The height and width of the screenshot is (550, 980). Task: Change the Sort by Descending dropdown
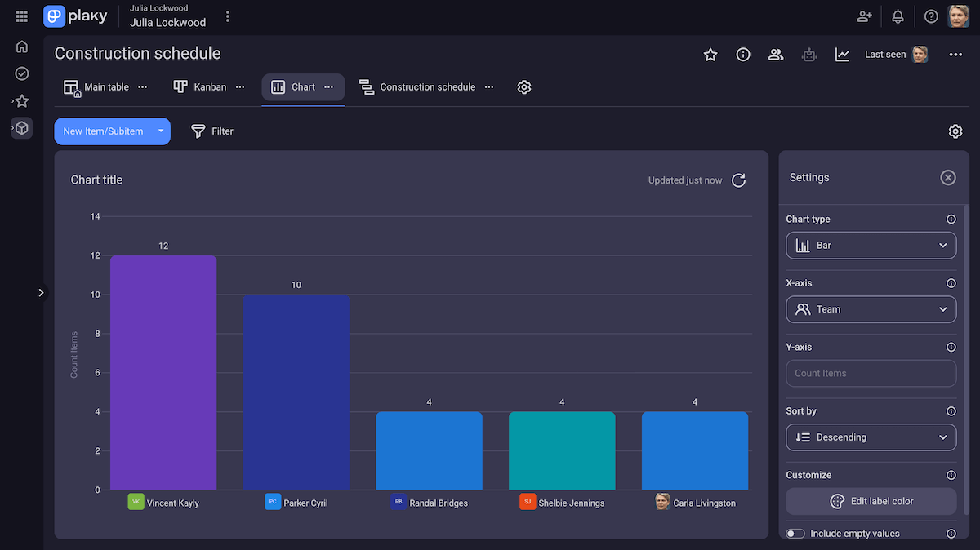pyautogui.click(x=871, y=437)
